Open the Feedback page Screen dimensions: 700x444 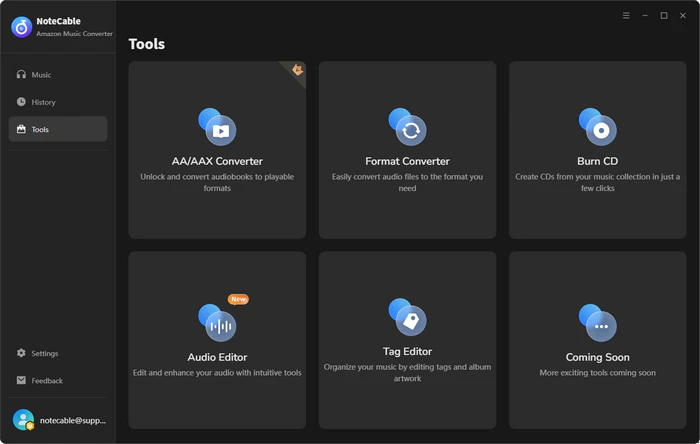coord(58,380)
